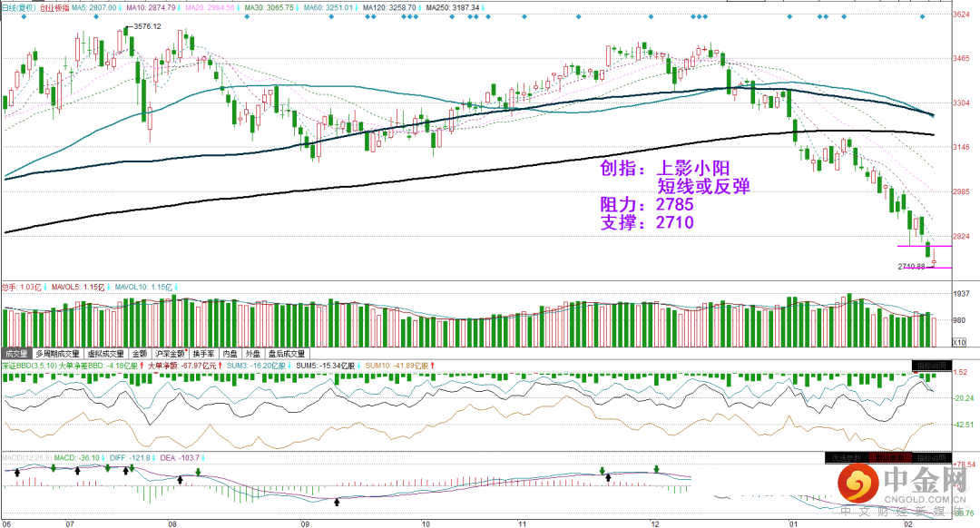Image resolution: width=980 pixels, height=528 pixels.
Task: Select the 创业板指 index name
Action: pyautogui.click(x=54, y=7)
